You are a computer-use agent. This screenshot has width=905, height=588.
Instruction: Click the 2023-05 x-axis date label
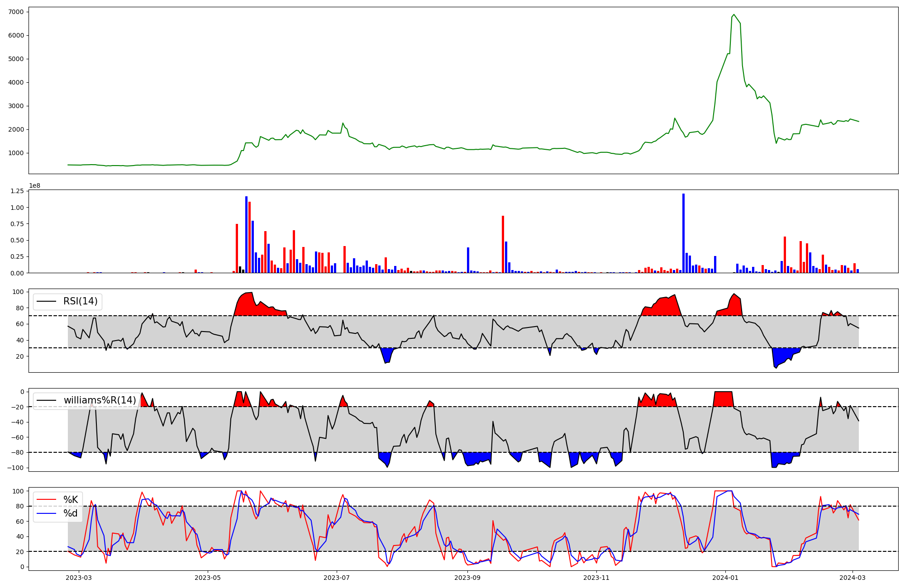click(208, 578)
